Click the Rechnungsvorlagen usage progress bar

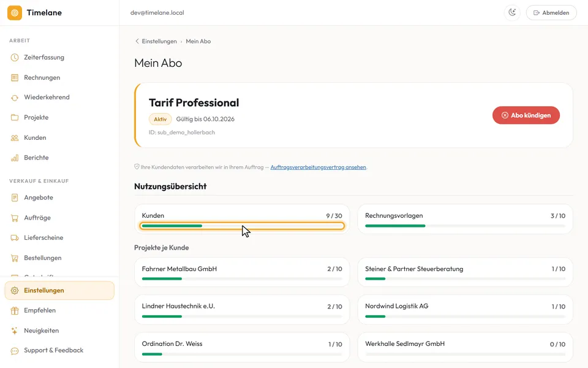(465, 226)
